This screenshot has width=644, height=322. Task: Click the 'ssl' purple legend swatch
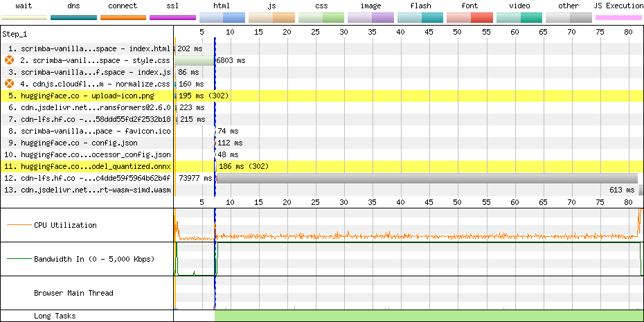tap(172, 17)
